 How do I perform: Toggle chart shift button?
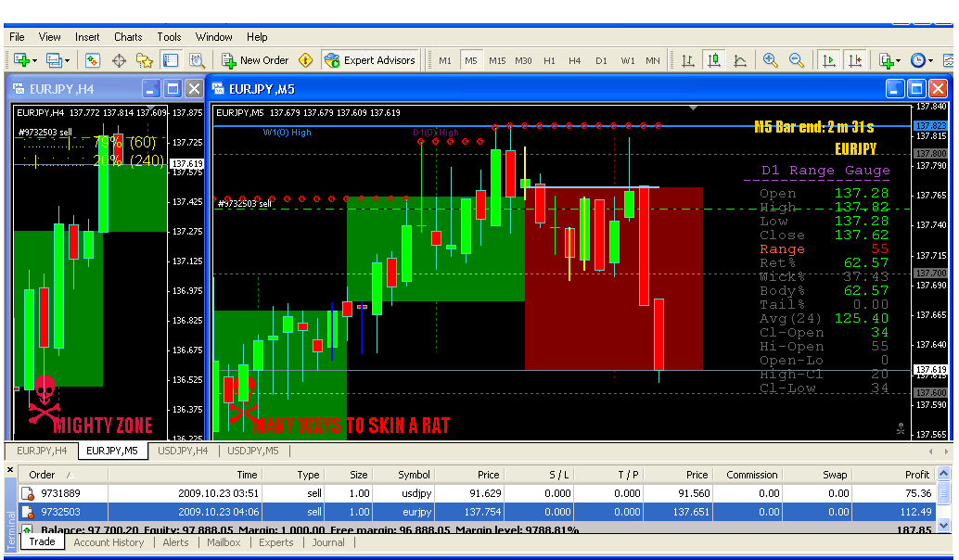tap(855, 60)
